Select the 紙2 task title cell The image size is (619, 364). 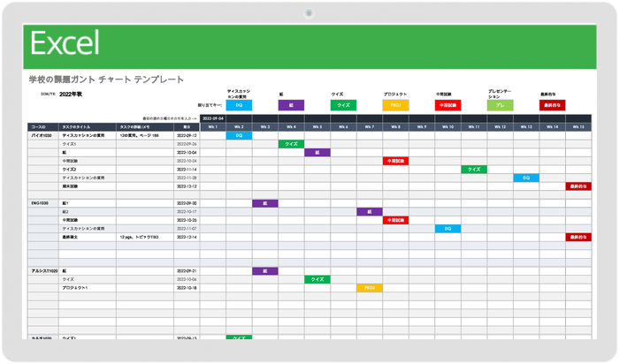[88, 212]
